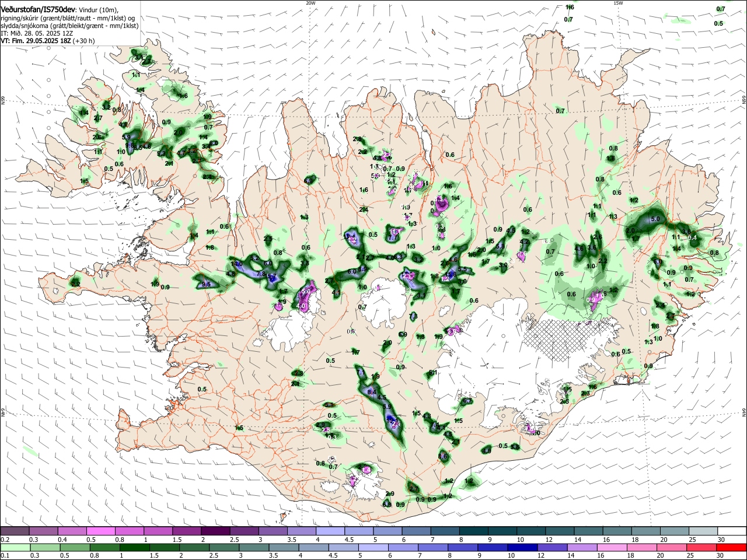This screenshot has height=560, width=747.
Task: Click the 20W longitude label
Action: [x=310, y=3]
